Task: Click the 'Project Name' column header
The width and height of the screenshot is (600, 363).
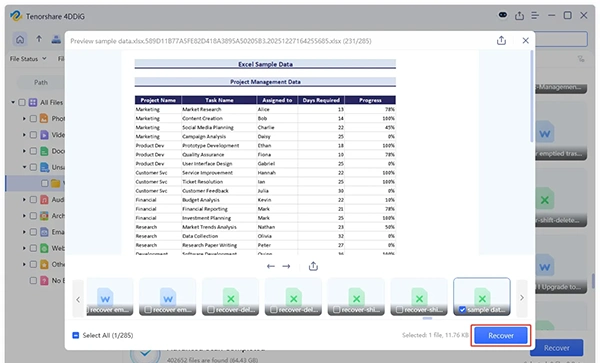Action: point(158,100)
